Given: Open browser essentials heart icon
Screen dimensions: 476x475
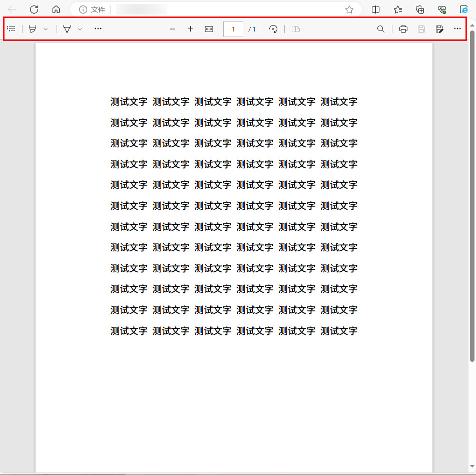Looking at the screenshot, I should click(x=442, y=10).
